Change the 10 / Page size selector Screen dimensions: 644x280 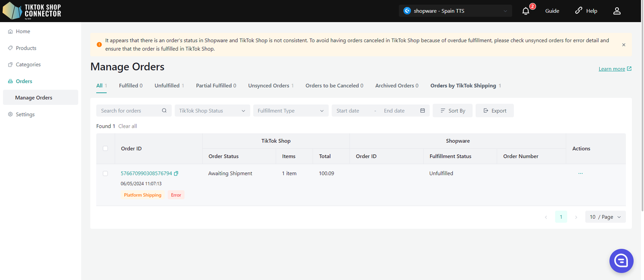[605, 217]
